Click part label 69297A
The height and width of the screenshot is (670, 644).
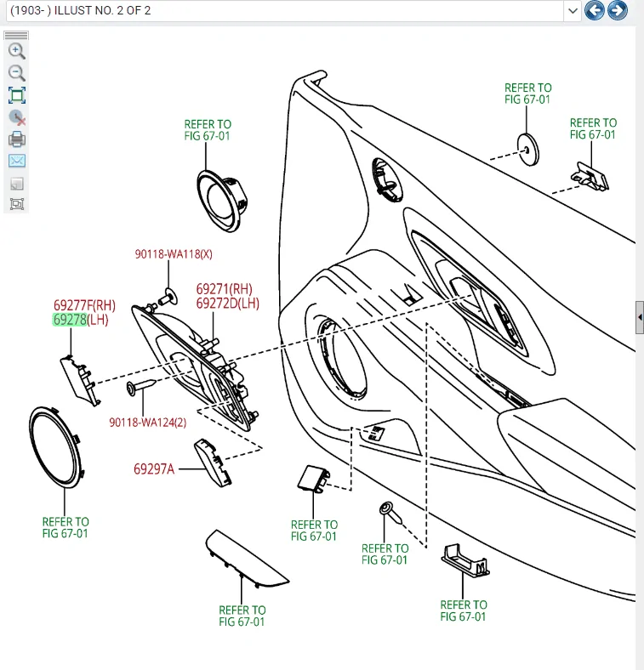(x=154, y=469)
